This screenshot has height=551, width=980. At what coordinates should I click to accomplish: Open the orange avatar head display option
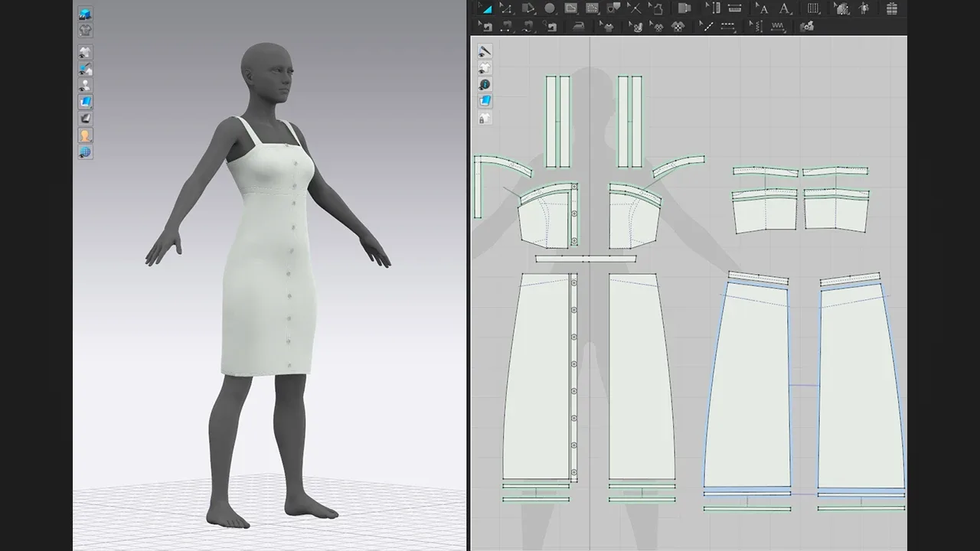[85, 135]
